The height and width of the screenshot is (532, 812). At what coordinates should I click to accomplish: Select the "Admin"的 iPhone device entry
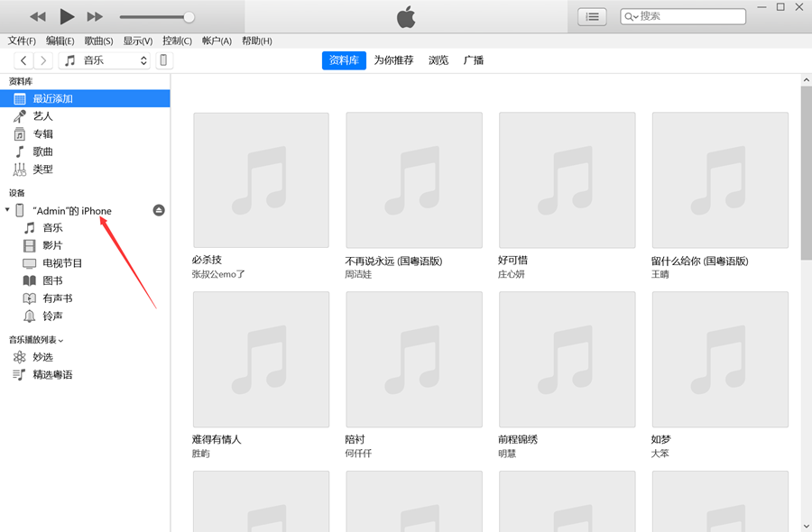coord(72,211)
